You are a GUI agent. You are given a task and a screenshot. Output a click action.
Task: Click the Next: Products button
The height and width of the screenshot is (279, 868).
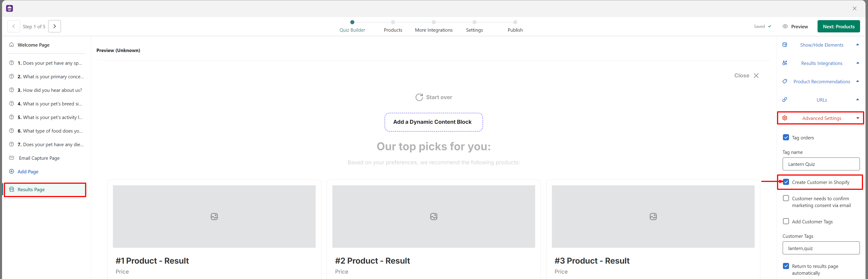coord(838,26)
